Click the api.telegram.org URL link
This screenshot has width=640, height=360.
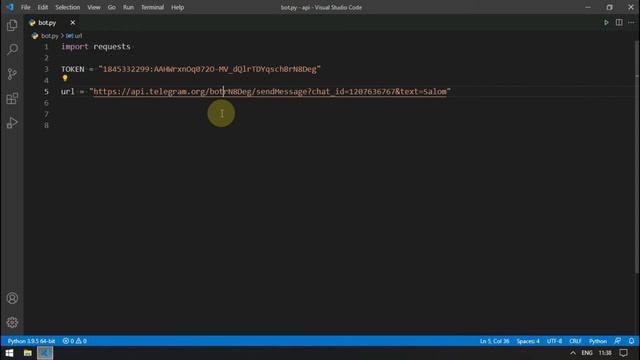tap(270, 91)
